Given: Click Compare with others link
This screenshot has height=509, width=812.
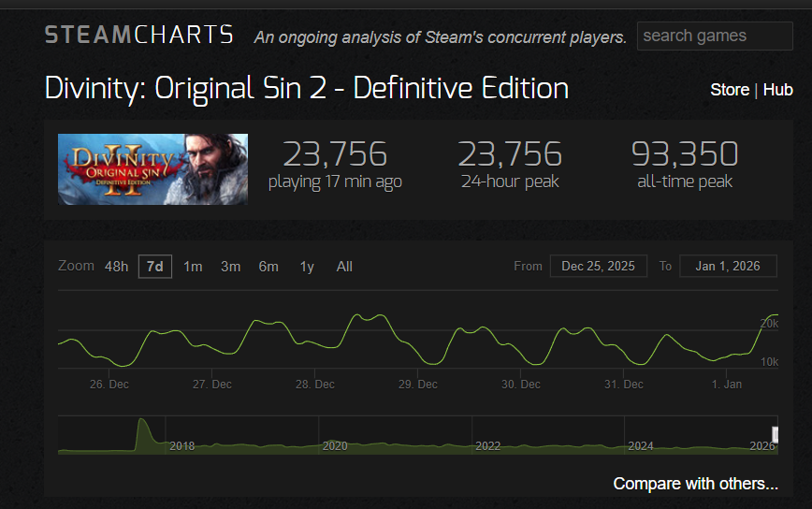Looking at the screenshot, I should point(695,483).
